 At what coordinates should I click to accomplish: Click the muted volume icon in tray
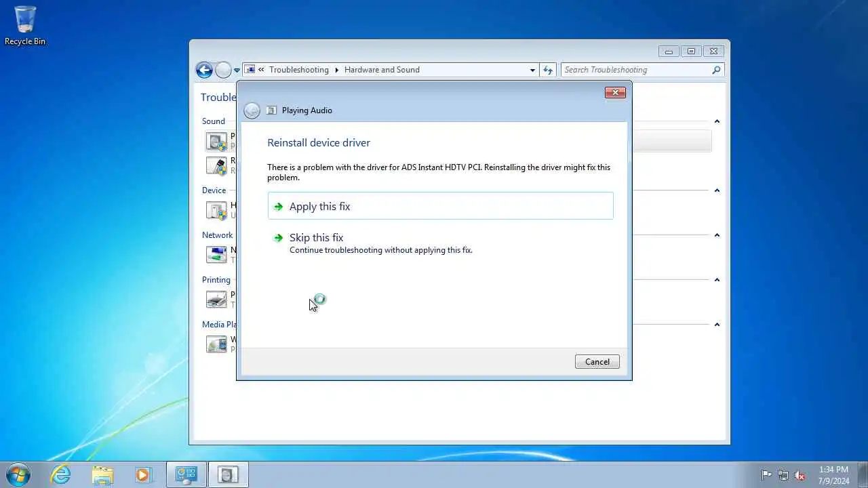pos(800,475)
